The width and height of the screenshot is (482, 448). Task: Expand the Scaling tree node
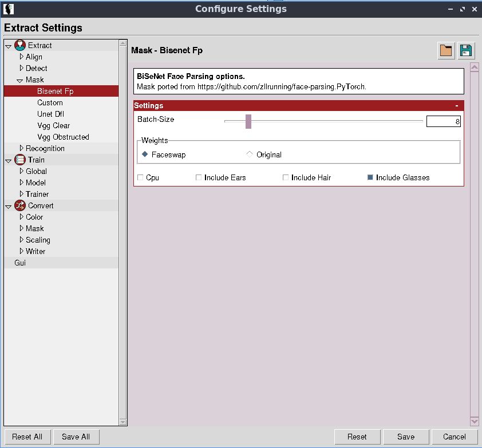pos(21,239)
